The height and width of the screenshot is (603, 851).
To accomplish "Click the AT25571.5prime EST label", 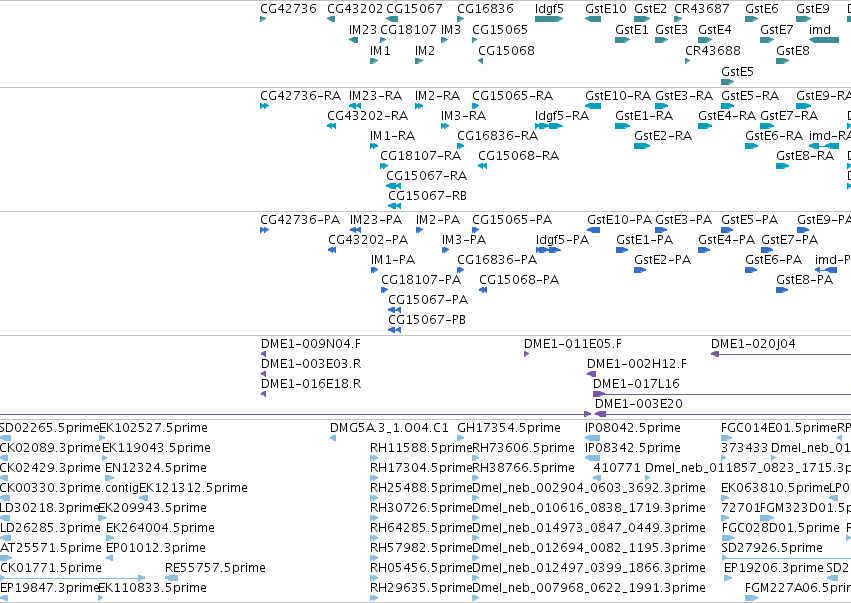I will tap(51, 548).
